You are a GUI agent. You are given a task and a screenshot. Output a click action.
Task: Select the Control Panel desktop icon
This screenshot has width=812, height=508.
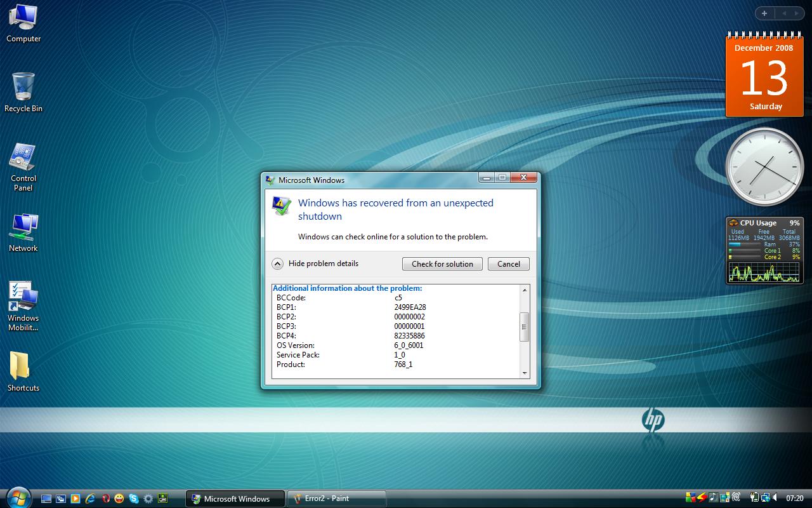(x=23, y=167)
